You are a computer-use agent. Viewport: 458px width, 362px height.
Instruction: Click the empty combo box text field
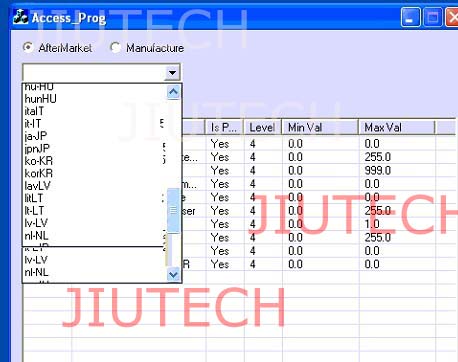(x=94, y=72)
